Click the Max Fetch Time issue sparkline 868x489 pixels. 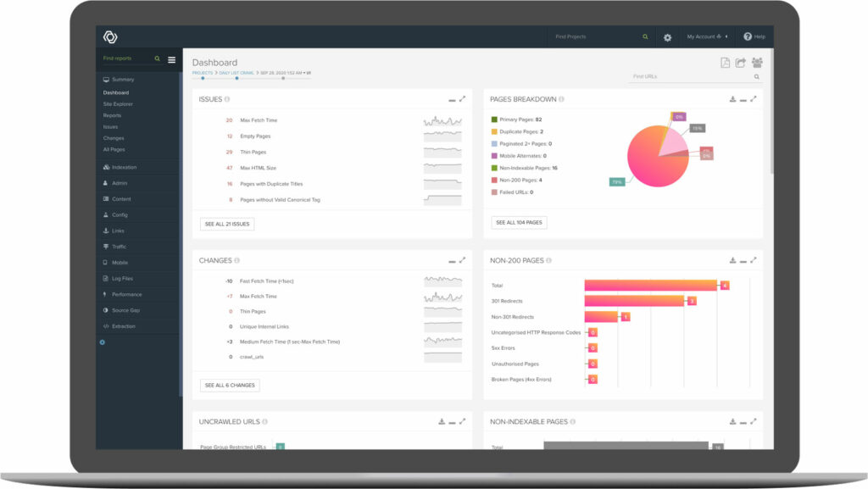442,121
